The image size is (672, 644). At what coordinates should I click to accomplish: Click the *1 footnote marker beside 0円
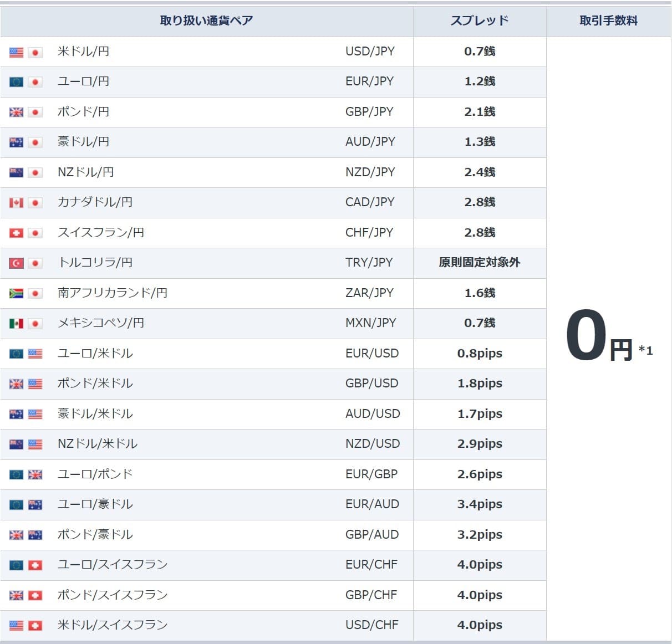pos(645,350)
